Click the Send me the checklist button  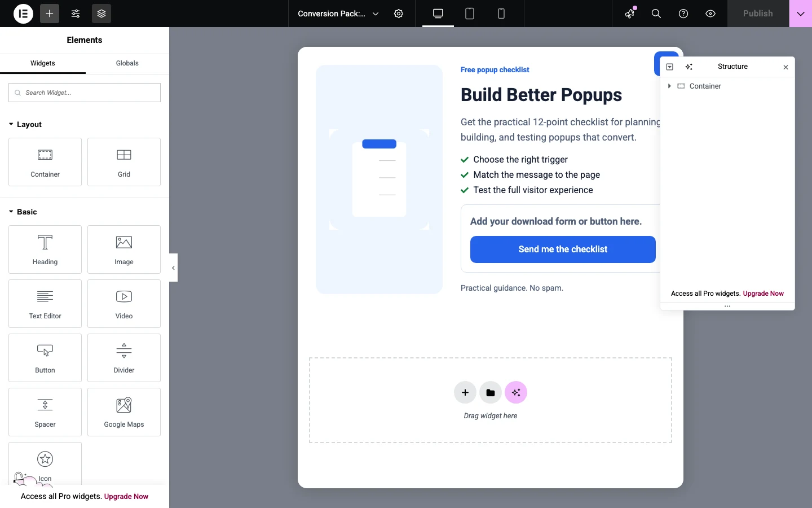563,249
